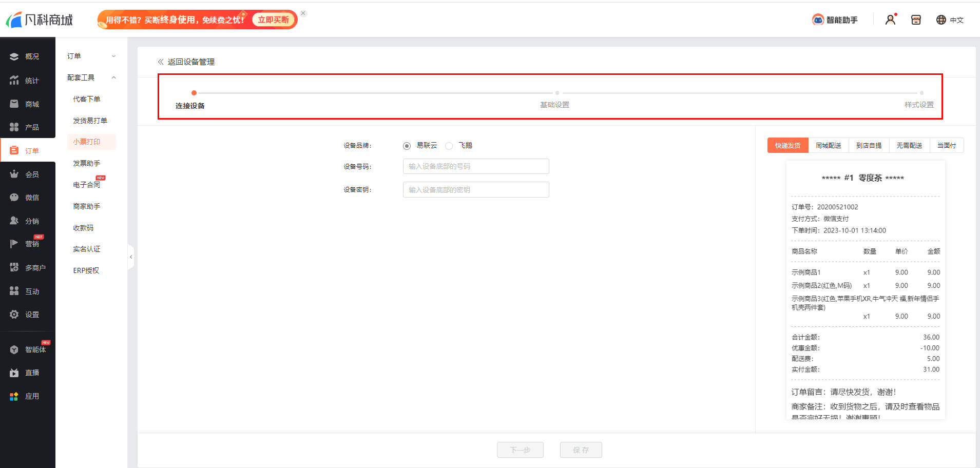Open the 互动 interaction icon

[14, 291]
